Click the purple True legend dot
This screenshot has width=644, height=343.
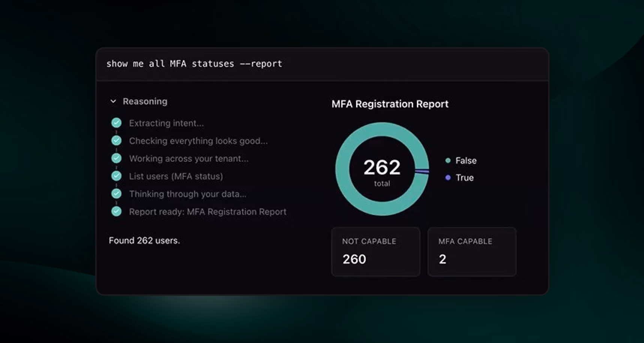pos(448,177)
